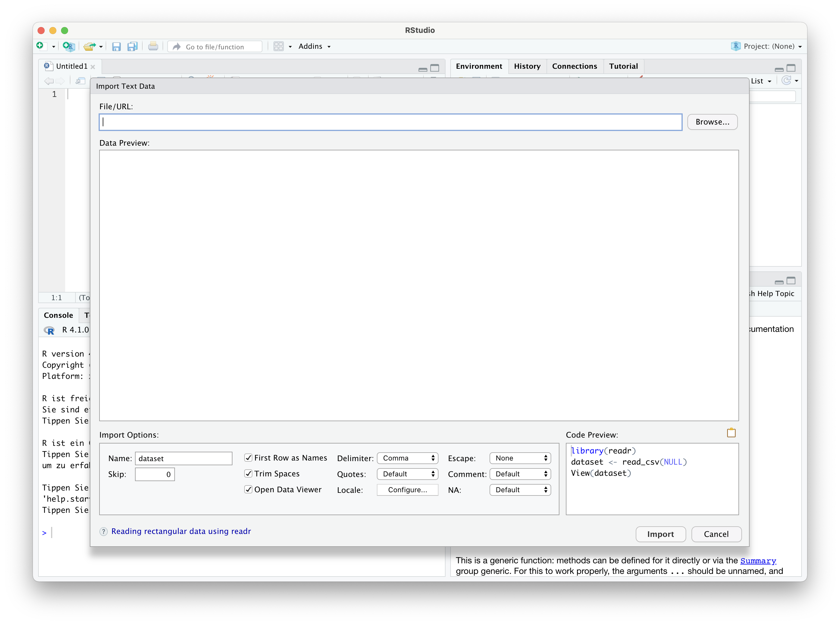Disable Open Data Viewer option

(x=248, y=490)
